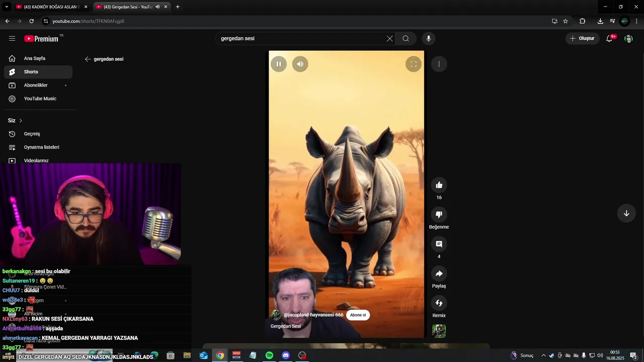Dislike the short with Beğenme button

tap(439, 215)
